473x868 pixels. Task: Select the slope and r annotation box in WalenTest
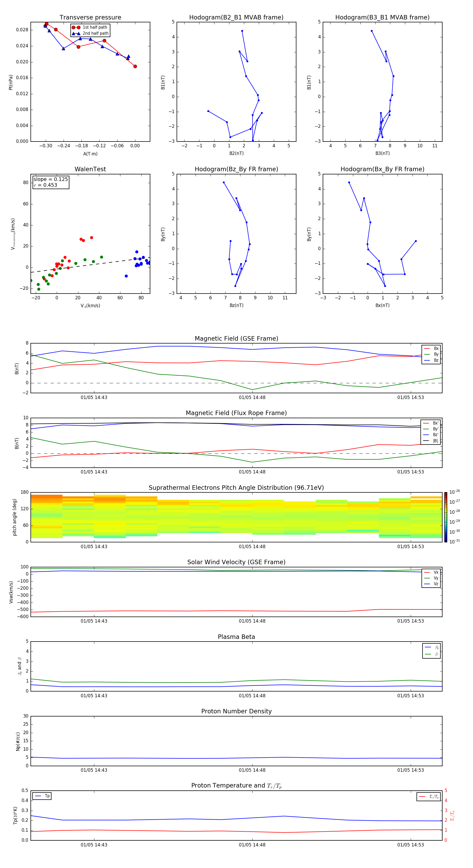click(x=51, y=182)
